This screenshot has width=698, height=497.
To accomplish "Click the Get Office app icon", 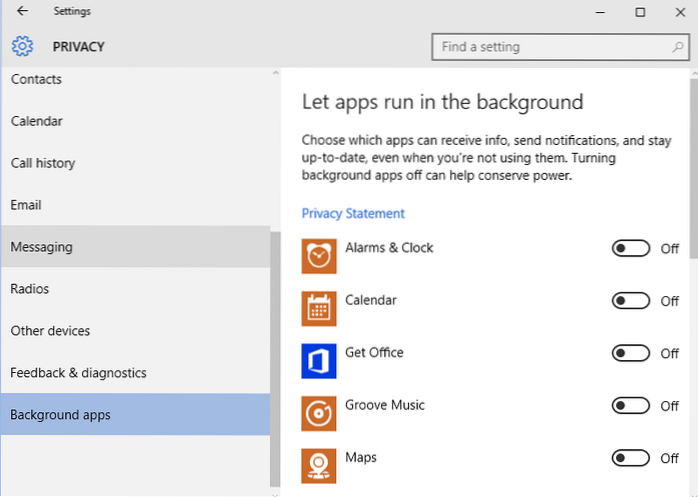I will (x=319, y=361).
